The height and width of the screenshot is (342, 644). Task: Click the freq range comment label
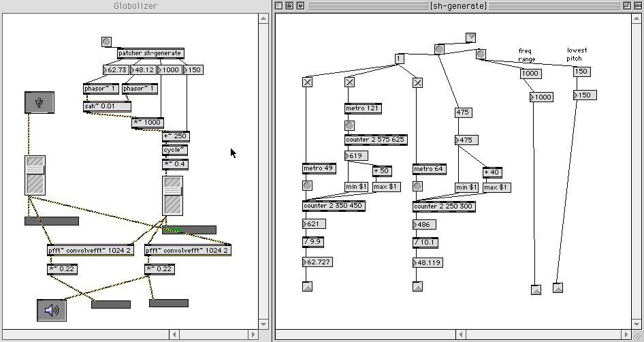coord(526,55)
